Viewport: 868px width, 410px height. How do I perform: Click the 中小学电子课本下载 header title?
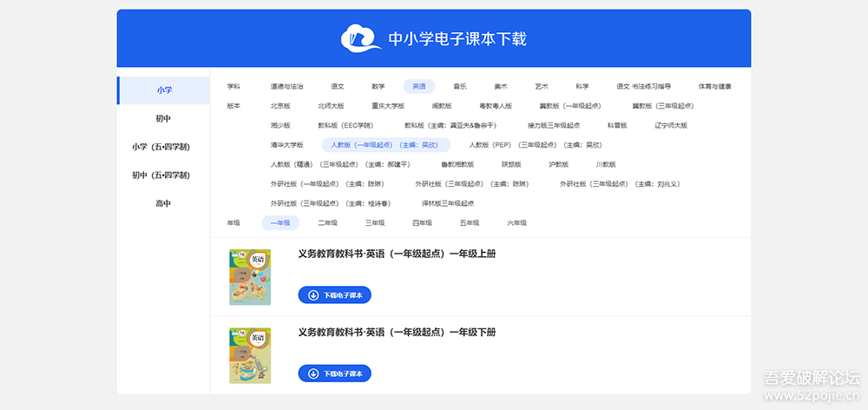[x=457, y=39]
